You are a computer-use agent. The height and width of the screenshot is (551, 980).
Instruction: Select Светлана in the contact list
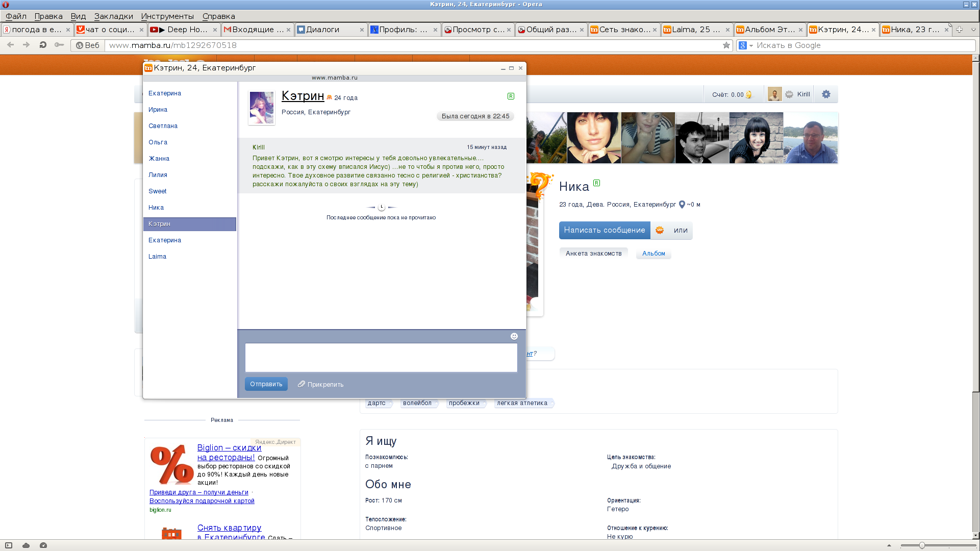pyautogui.click(x=163, y=126)
